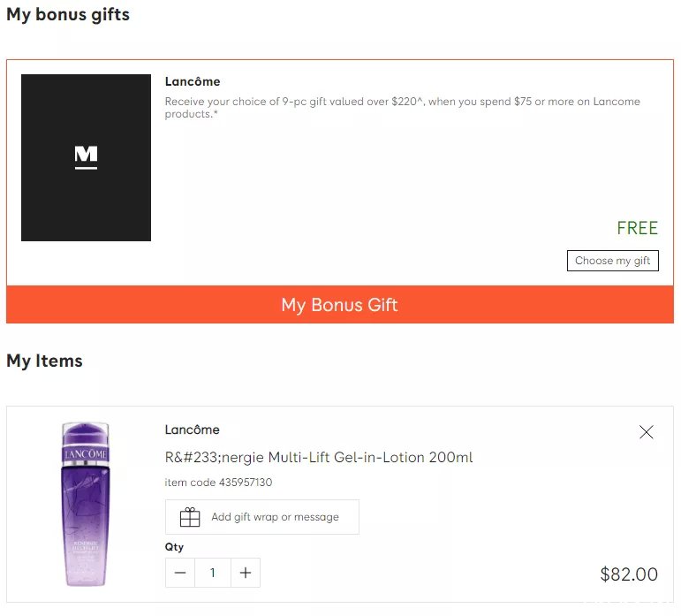This screenshot has width=681, height=616.
Task: Click the quantity field showing 1
Action: [213, 573]
